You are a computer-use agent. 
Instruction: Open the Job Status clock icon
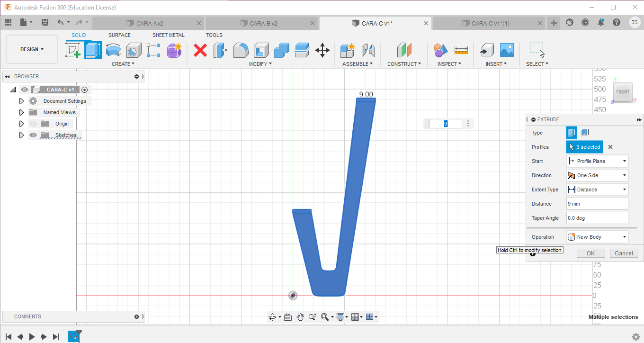[x=585, y=22]
